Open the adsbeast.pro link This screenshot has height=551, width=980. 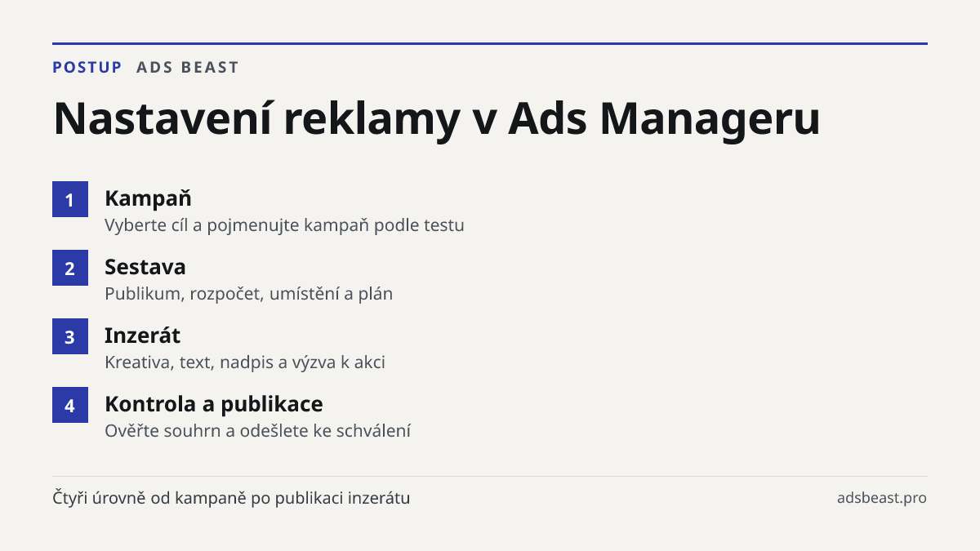pos(882,498)
